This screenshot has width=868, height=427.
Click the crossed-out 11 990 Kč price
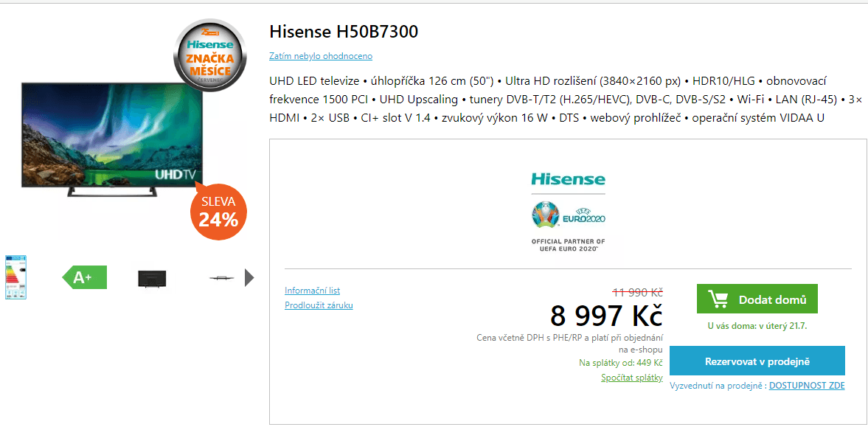pos(637,292)
